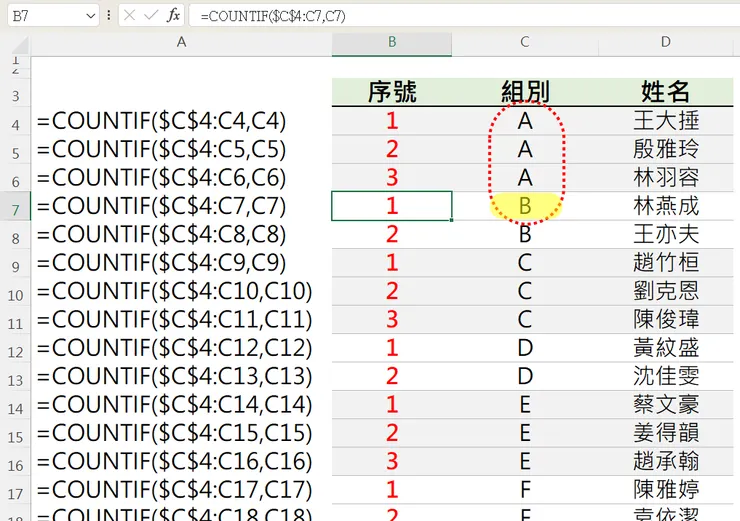
Task: Click name cell 陳俊瑋
Action: point(665,319)
